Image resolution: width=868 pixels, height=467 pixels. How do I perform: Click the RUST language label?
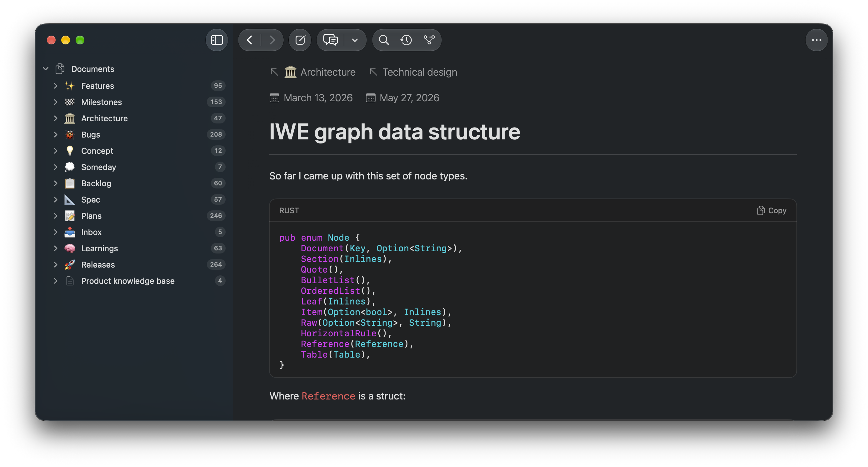click(289, 210)
